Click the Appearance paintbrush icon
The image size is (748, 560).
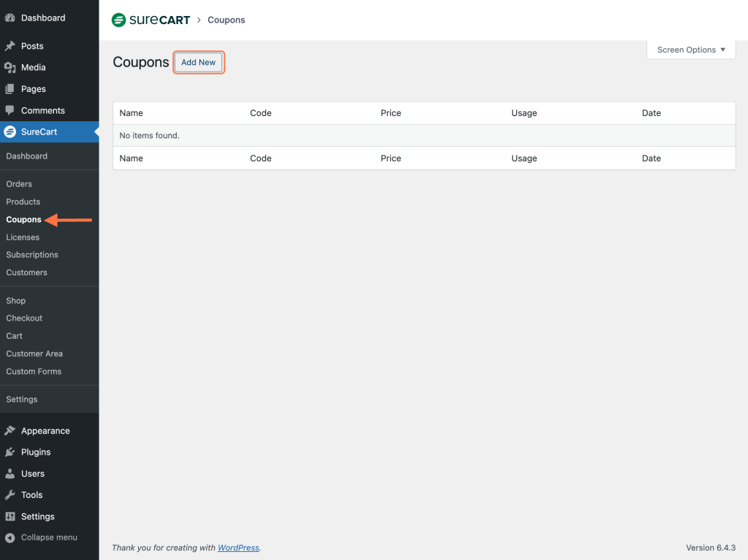pos(10,431)
